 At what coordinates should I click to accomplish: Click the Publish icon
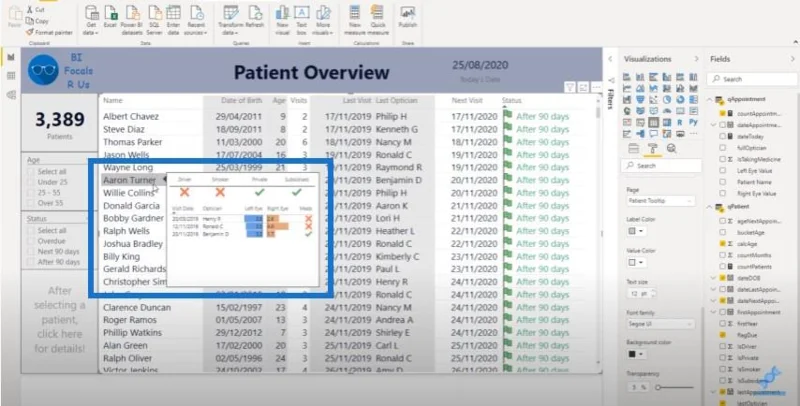point(408,17)
